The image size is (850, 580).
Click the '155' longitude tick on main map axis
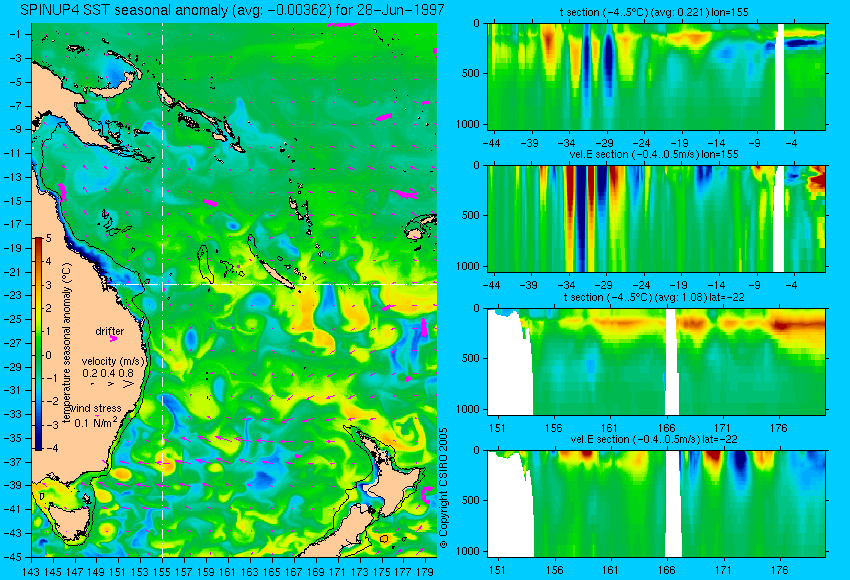[162, 571]
